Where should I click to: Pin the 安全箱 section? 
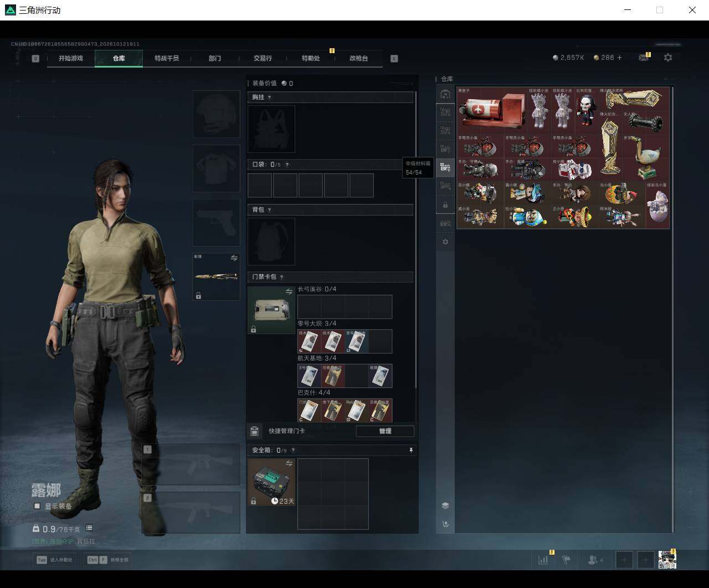[411, 451]
